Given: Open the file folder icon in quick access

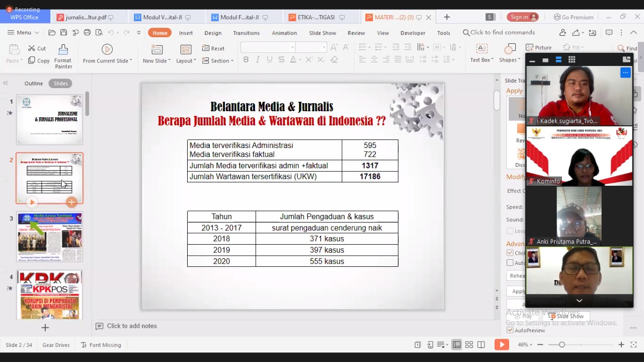Looking at the screenshot, I should tap(52, 33).
